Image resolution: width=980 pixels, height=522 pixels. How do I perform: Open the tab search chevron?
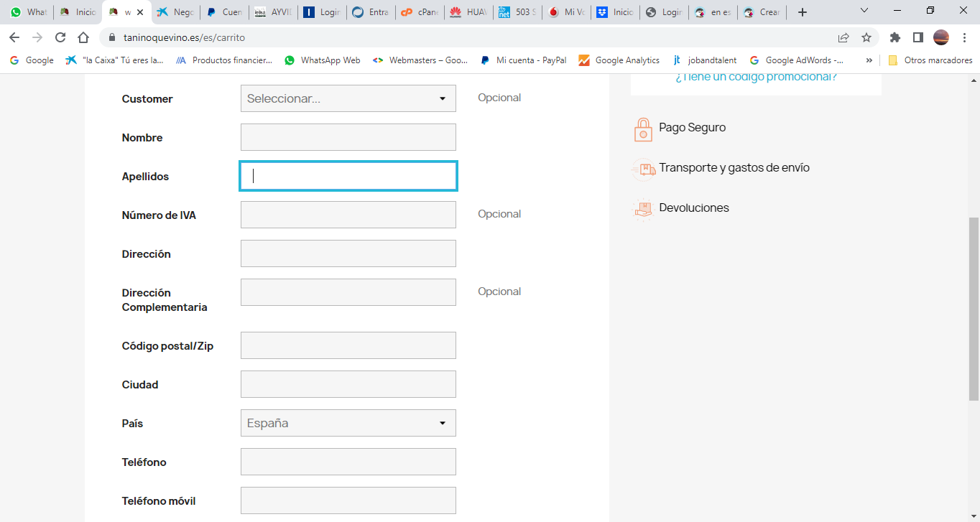[x=864, y=11]
